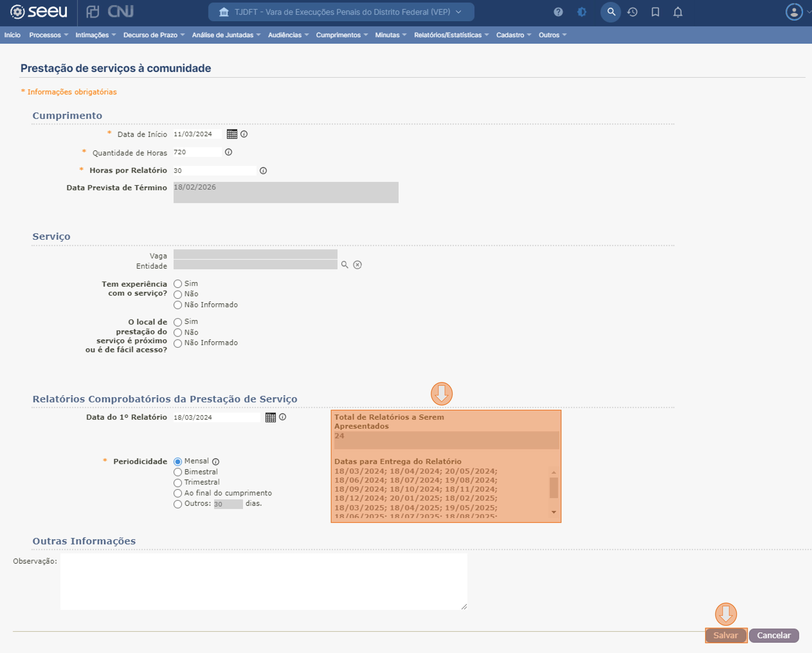Click info icon beside Quantidade de Horas

228,152
